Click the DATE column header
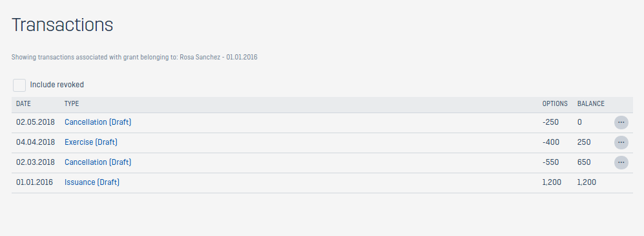 point(23,103)
